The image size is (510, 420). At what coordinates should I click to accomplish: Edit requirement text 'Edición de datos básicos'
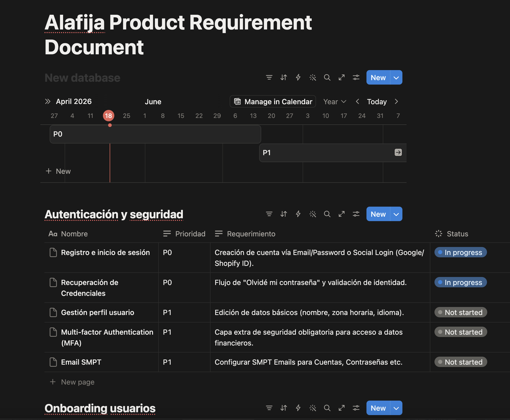309,312
